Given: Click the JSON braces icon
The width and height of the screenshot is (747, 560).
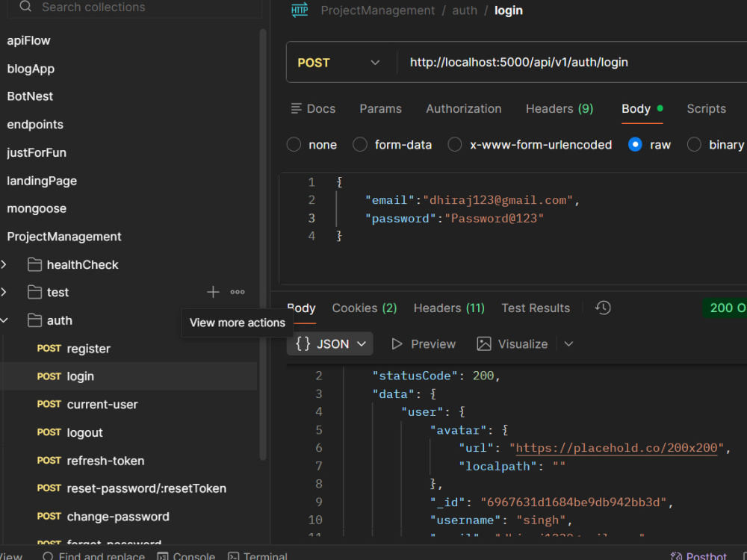Looking at the screenshot, I should point(303,343).
